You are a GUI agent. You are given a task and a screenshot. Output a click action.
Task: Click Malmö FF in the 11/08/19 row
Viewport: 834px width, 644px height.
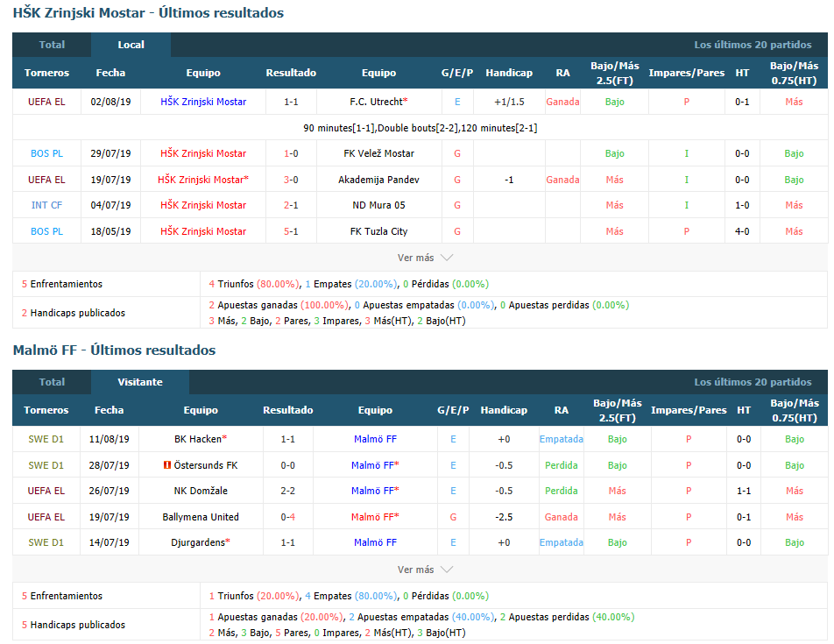375,439
